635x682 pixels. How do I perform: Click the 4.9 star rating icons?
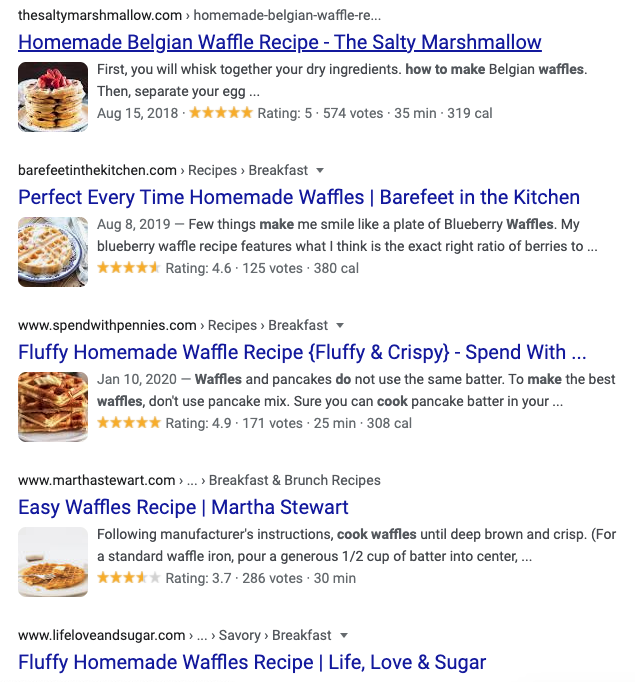(128, 423)
